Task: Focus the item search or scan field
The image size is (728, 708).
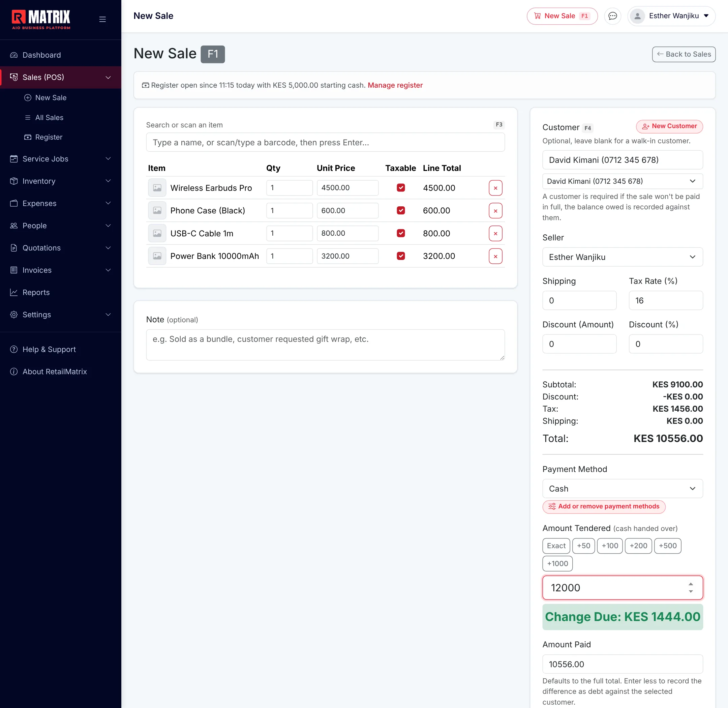Action: coord(325,142)
